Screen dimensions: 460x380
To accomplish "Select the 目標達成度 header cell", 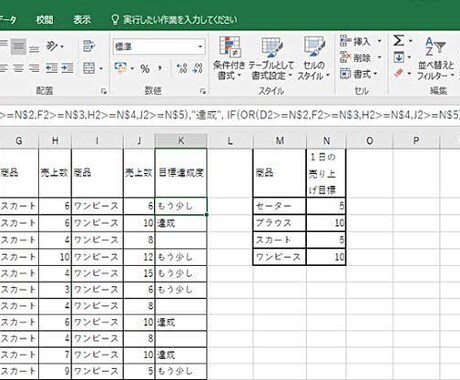I will pos(181,173).
